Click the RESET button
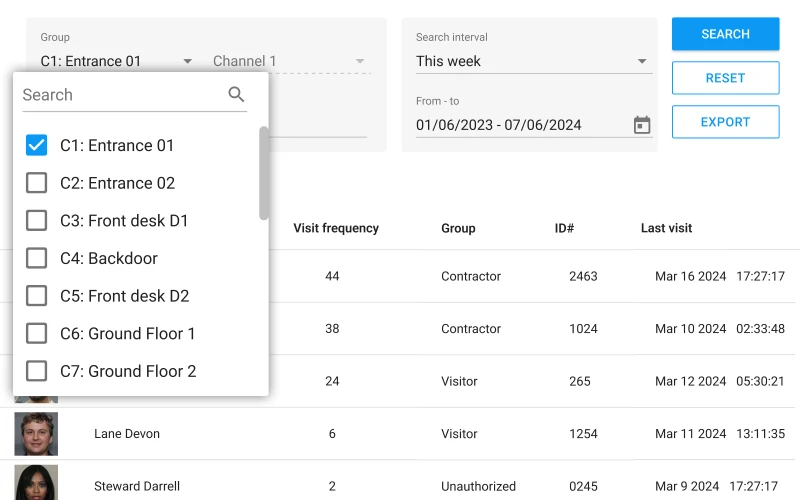The image size is (800, 500). 725,78
